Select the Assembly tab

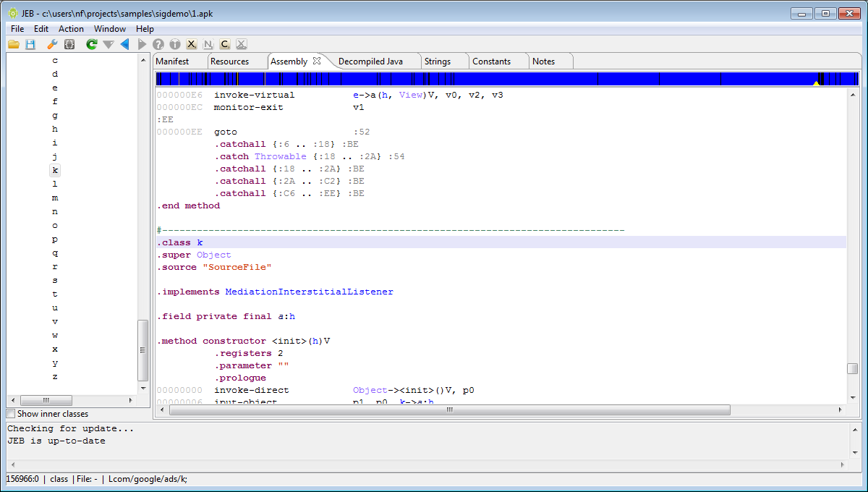289,61
